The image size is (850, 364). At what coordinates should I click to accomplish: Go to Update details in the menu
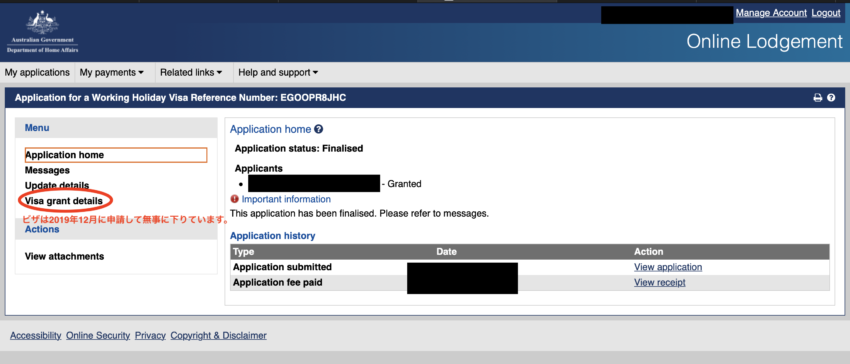(57, 186)
